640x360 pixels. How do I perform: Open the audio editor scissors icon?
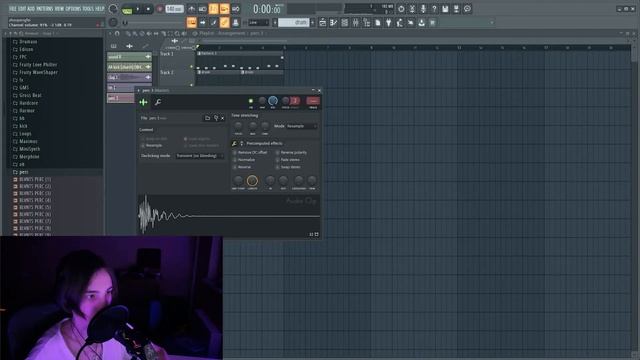coord(412,9)
